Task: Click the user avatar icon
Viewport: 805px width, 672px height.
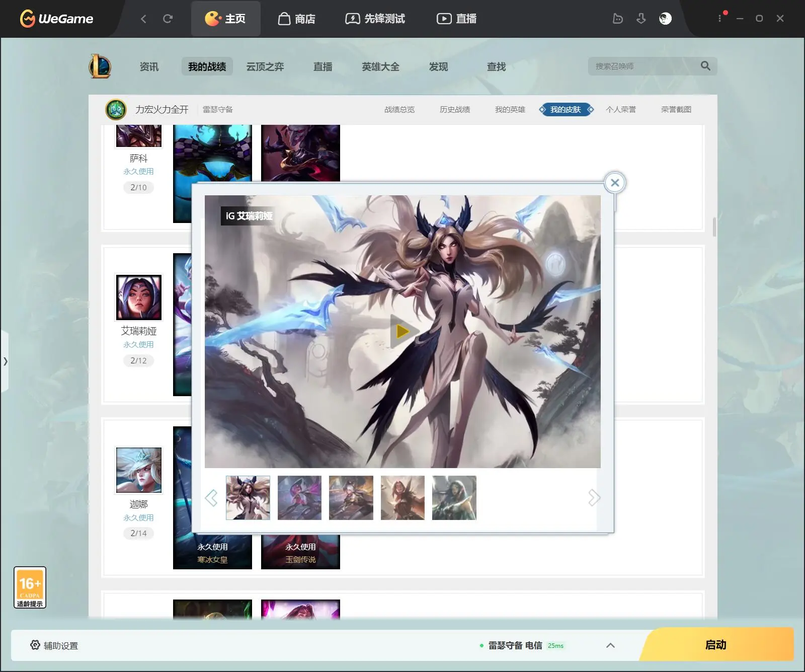Action: point(665,19)
